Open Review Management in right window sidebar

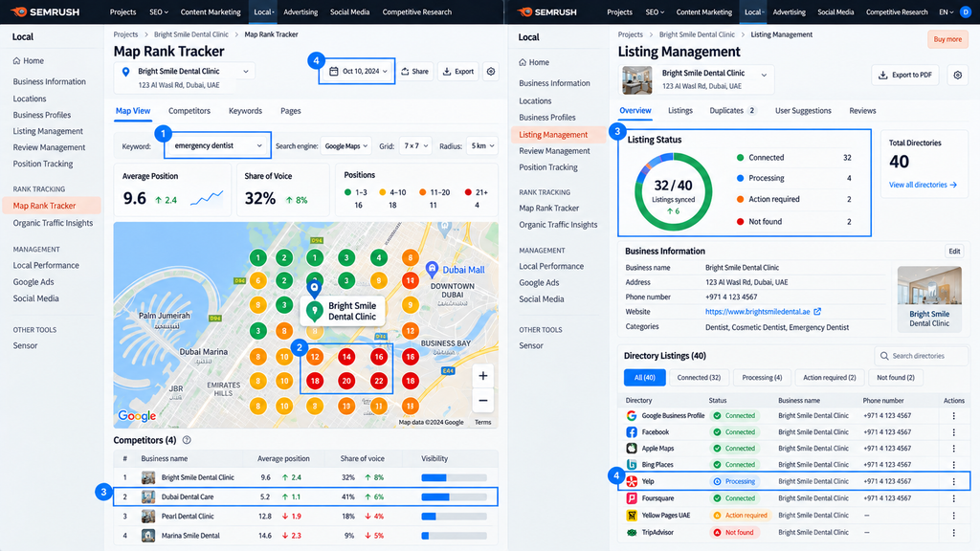coord(554,150)
